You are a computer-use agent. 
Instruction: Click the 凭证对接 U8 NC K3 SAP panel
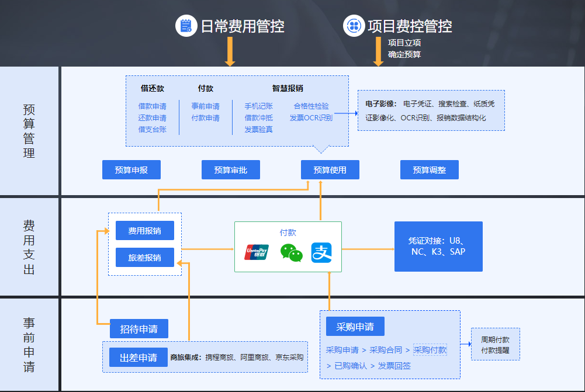pos(438,246)
